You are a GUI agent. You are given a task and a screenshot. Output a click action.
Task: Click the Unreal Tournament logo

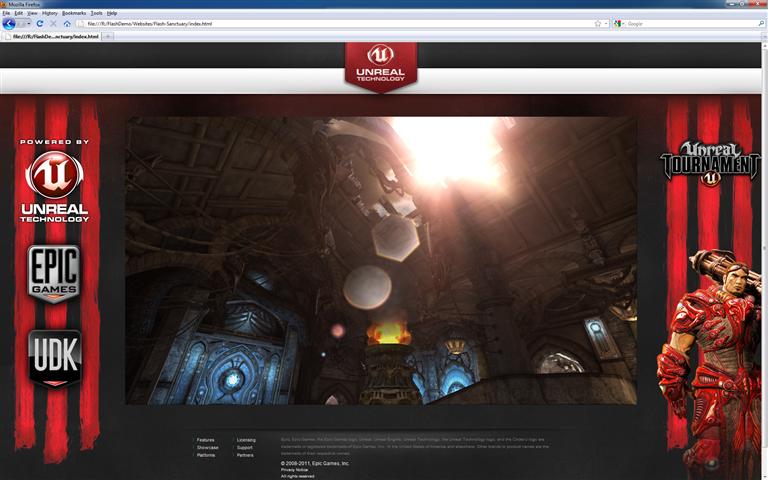[710, 163]
